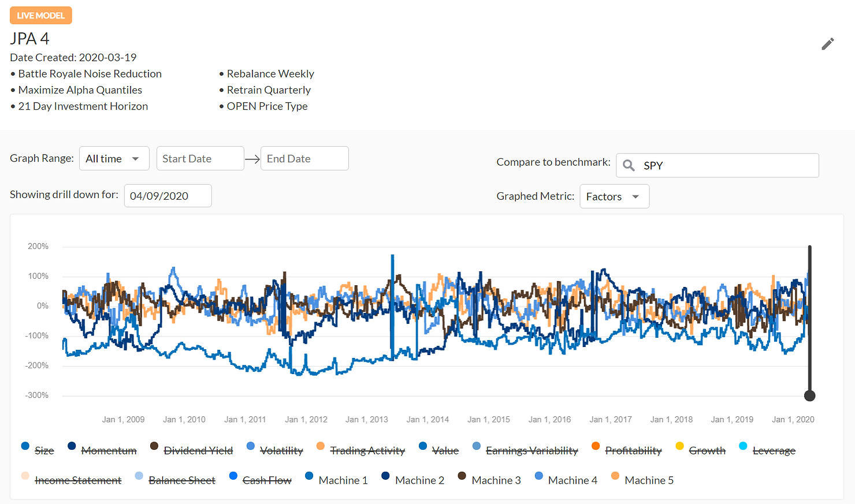Hide the Machine 3 legend series
This screenshot has height=504, width=855.
pos(489,480)
